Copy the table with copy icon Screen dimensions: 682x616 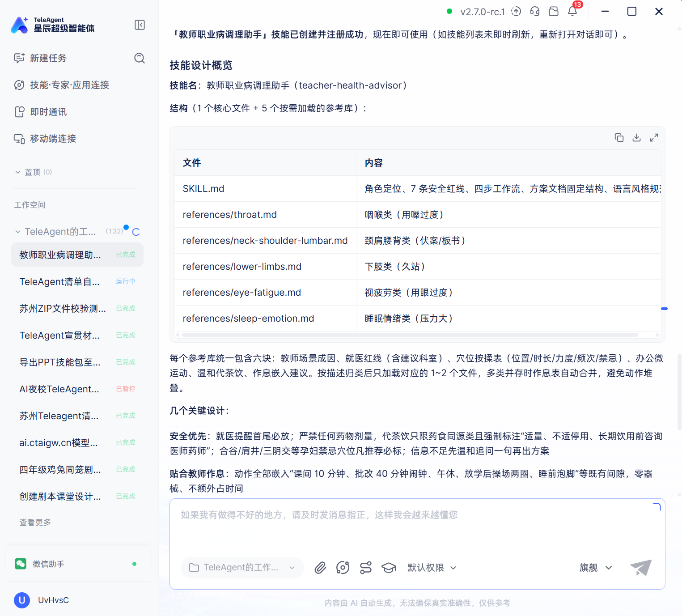(619, 138)
